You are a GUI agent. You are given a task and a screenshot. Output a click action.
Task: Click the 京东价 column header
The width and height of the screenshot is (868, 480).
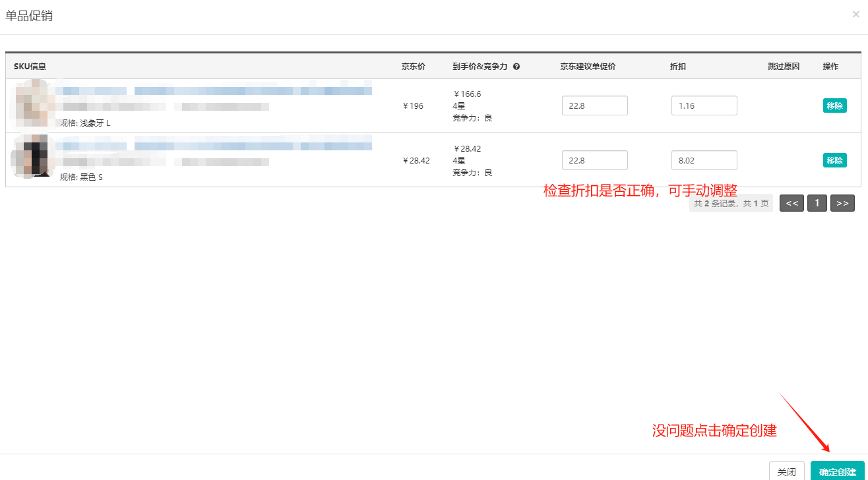tap(413, 67)
